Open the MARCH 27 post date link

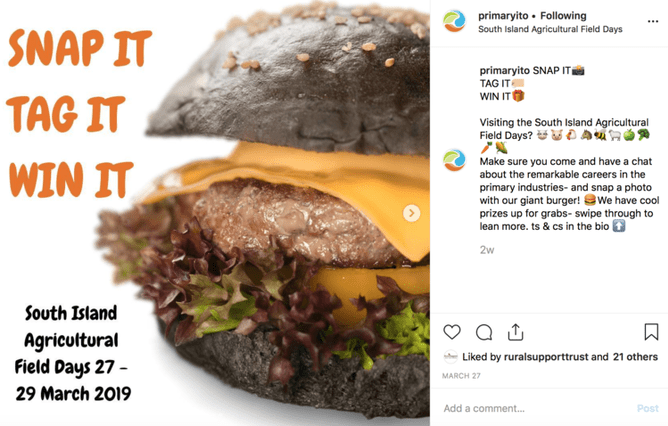[x=461, y=376]
